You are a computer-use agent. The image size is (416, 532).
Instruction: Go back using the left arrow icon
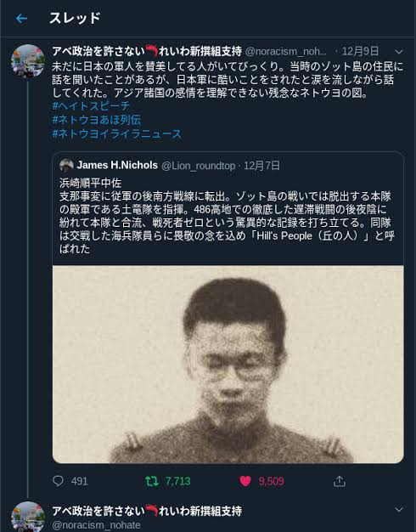click(x=21, y=19)
